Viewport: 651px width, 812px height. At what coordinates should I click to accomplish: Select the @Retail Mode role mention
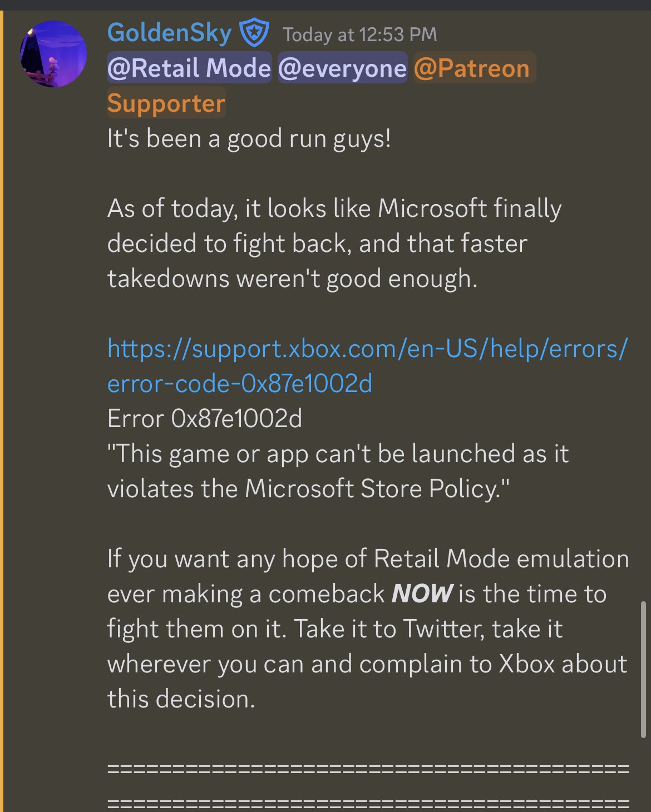[189, 68]
